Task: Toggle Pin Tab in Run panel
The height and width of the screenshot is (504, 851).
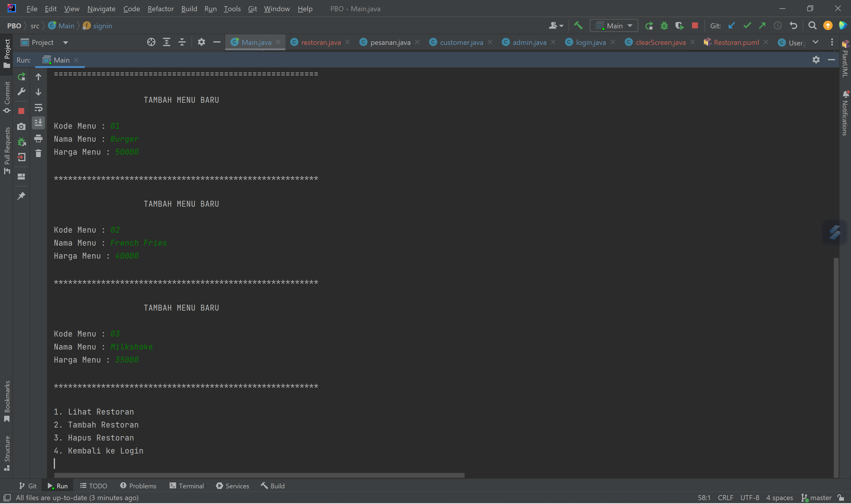Action: point(21,196)
